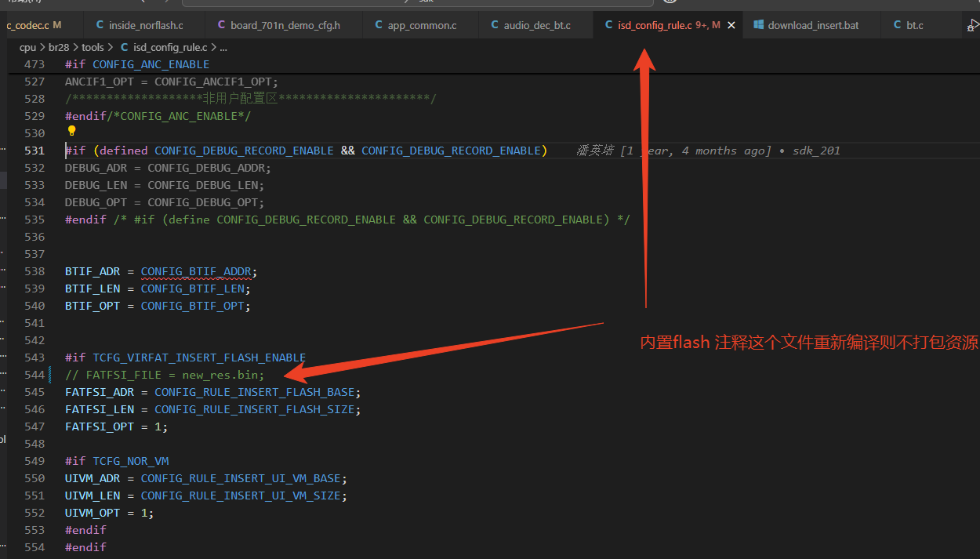980x559 pixels.
Task: Click the br28 breadcrumb folder
Action: 59,47
